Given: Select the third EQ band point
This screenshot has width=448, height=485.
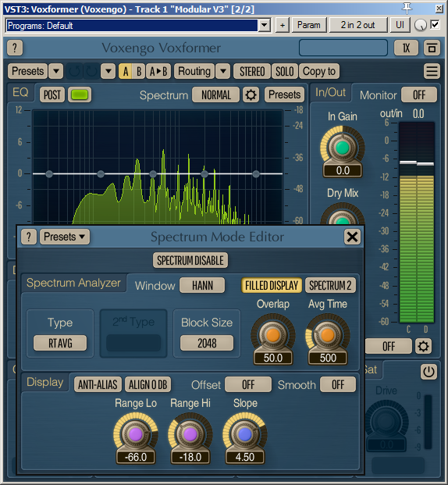Looking at the screenshot, I should (153, 174).
